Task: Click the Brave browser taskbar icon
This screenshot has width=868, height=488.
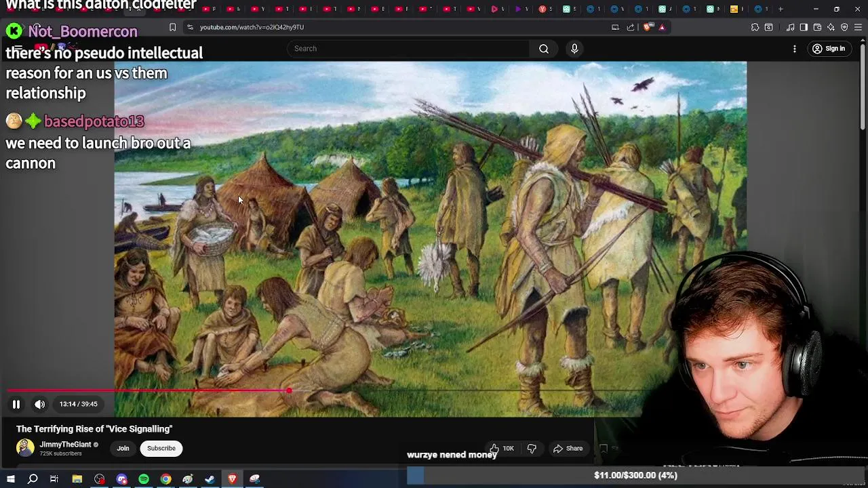Action: [x=232, y=479]
